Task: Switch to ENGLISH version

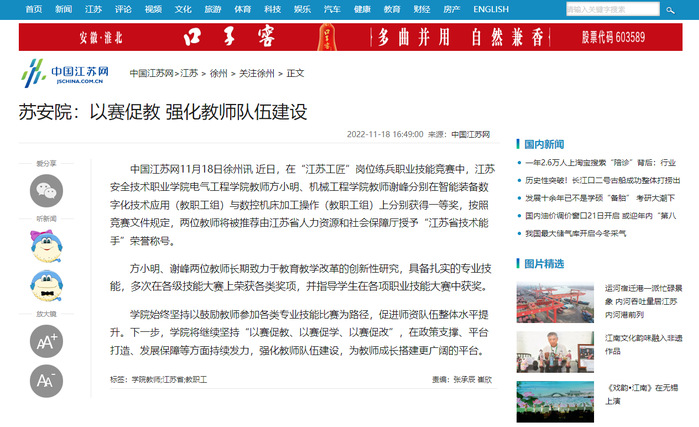Action: tap(490, 9)
